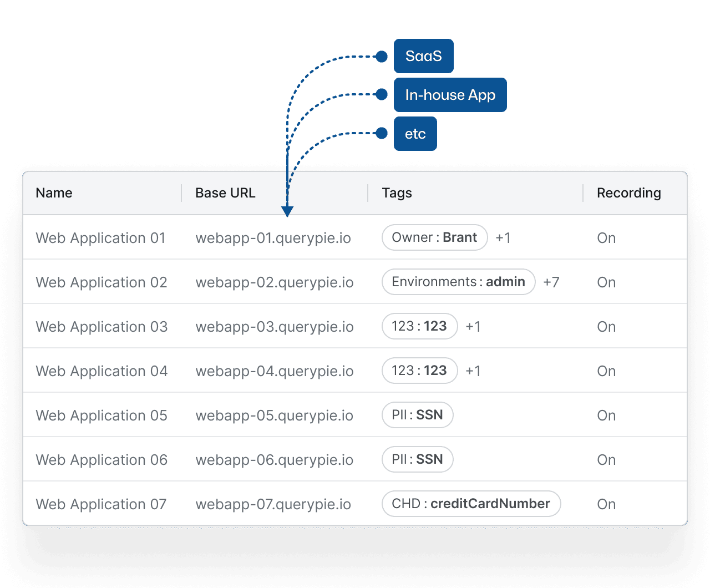
Task: Open Web Application 01 row name
Action: [100, 238]
